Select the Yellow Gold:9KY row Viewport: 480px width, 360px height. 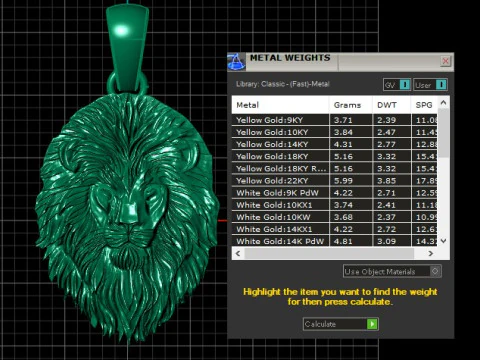pos(334,120)
